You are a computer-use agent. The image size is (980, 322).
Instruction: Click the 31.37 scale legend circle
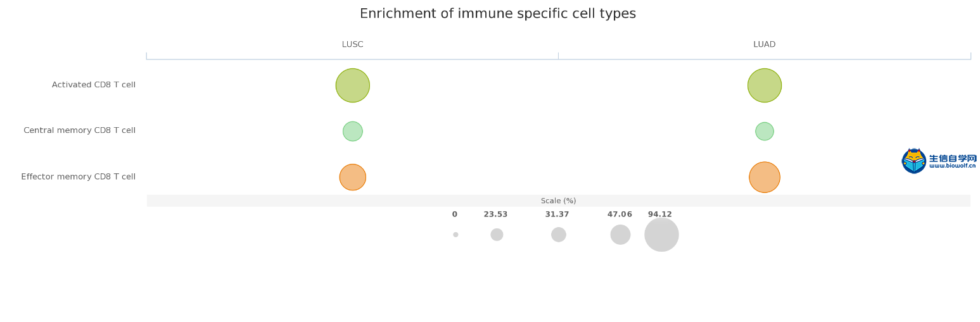[x=559, y=235]
